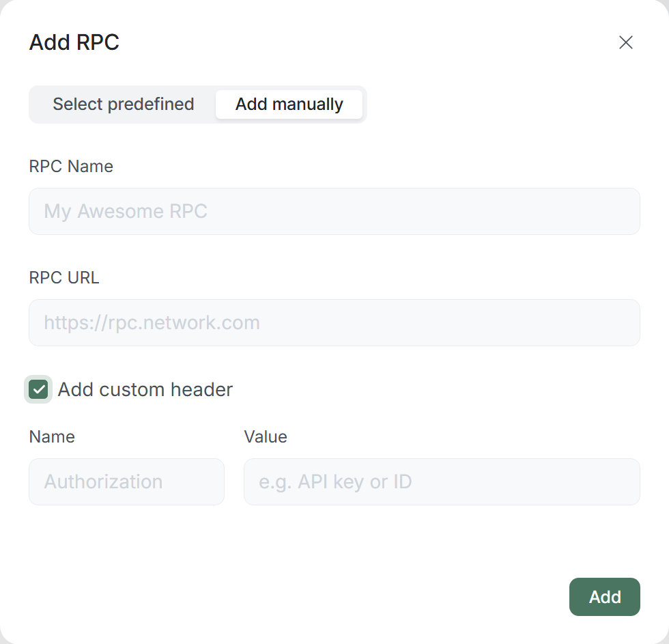Click the custom header Value field

click(441, 481)
